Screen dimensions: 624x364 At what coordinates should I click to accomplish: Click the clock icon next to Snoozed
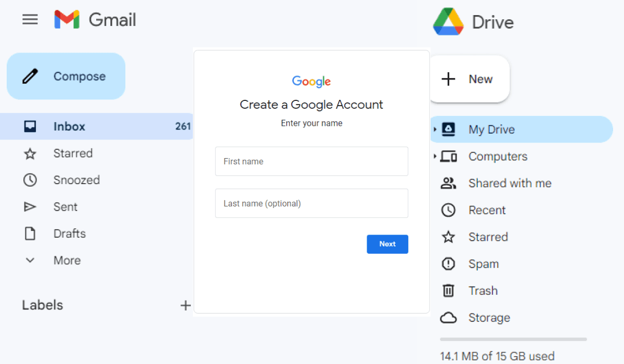click(30, 180)
